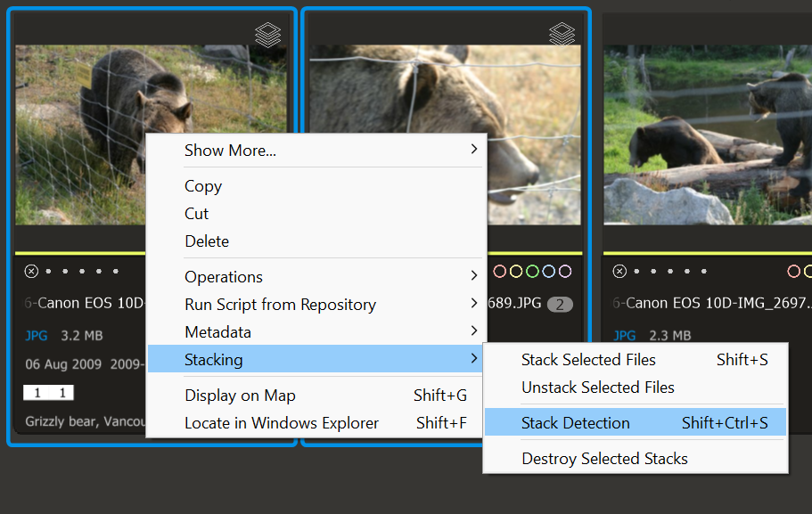Image resolution: width=812 pixels, height=514 pixels.
Task: Choose Delete from context menu
Action: 316,241
